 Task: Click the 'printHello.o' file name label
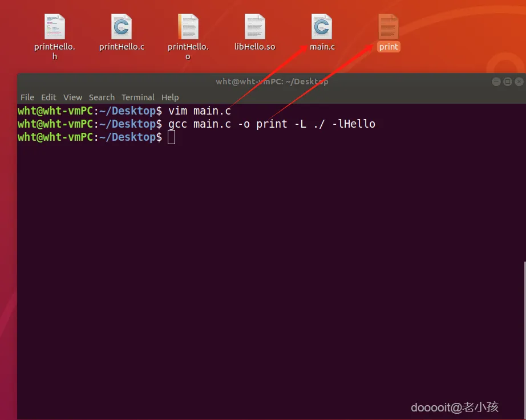pos(188,52)
